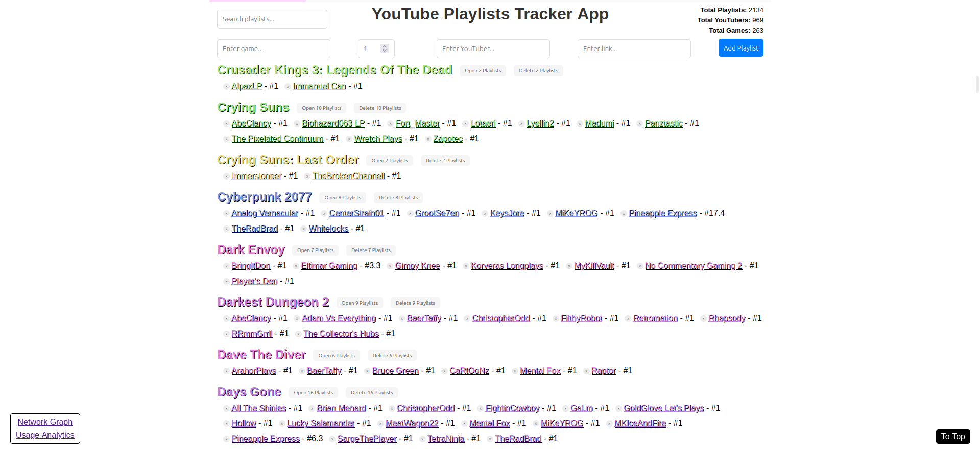Delete 16 Playlists for Days Gone
Screen dimensions: 980x452
point(371,392)
